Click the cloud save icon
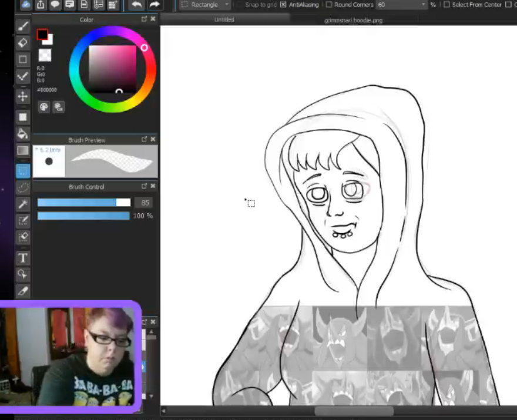517x420 pixels. [x=26, y=5]
